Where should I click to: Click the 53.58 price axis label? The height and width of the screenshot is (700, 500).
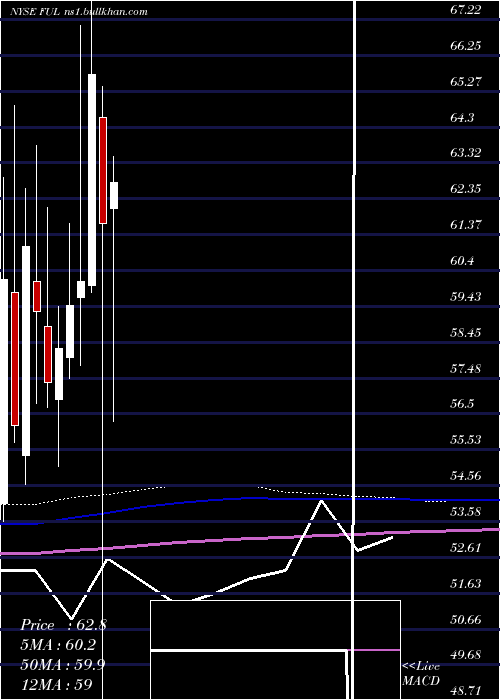466,512
